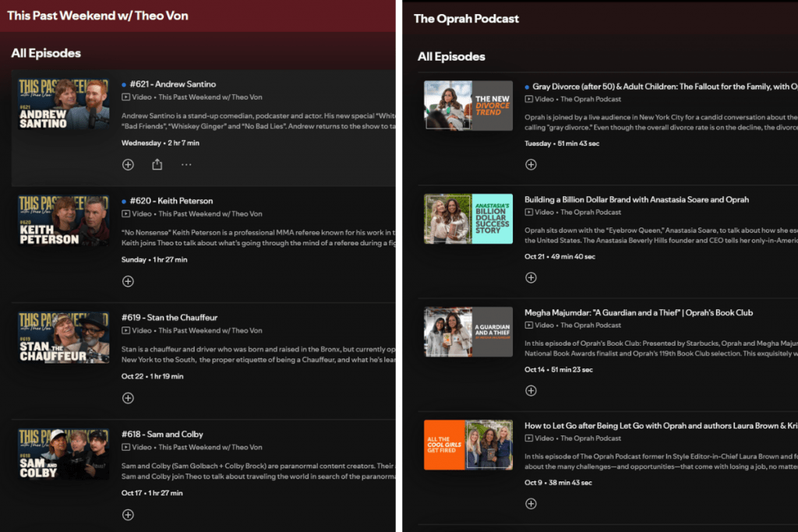798x532 pixels.
Task: Open The New Divorce Trend thumbnail
Action: 468,105
